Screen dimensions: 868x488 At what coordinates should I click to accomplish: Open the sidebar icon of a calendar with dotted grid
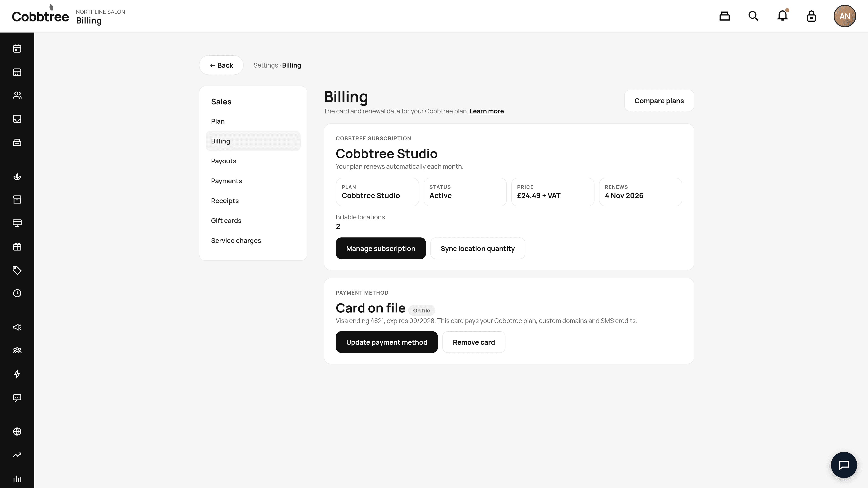pos(17,72)
